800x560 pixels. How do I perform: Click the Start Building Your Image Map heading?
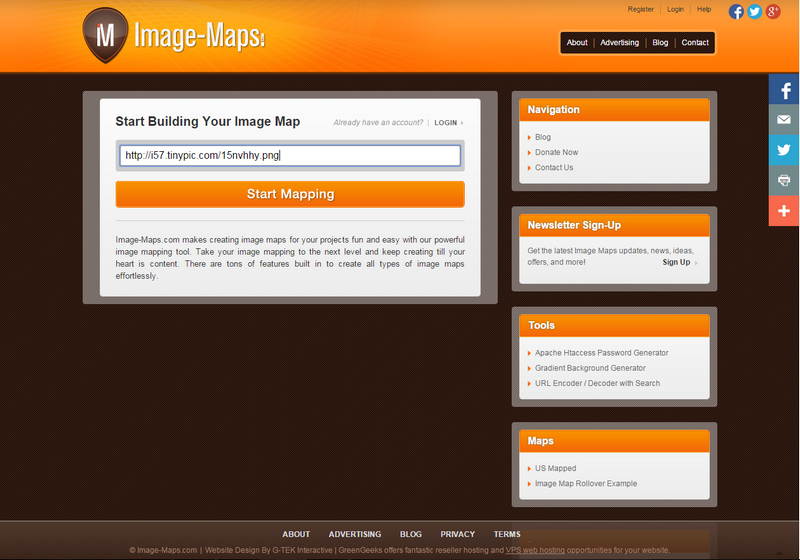208,121
